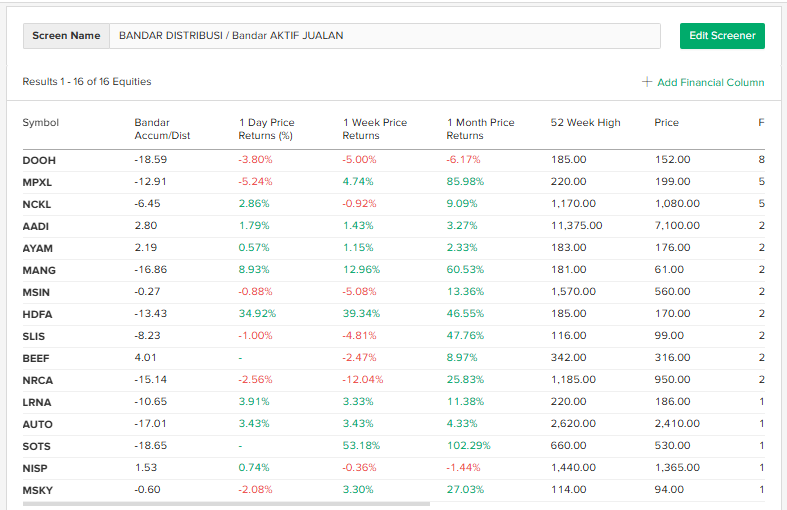Click LRNA 1 month return 11.38%
The width and height of the screenshot is (787, 510).
pos(465,402)
